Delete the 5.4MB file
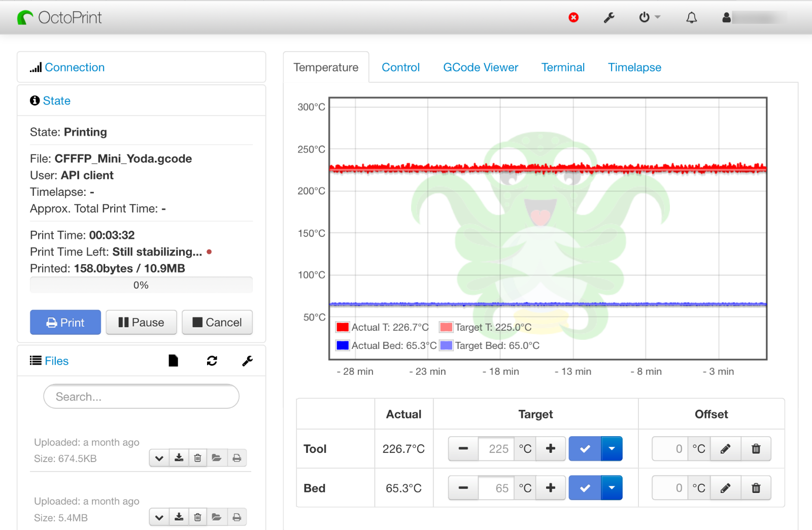The height and width of the screenshot is (530, 812). [198, 517]
